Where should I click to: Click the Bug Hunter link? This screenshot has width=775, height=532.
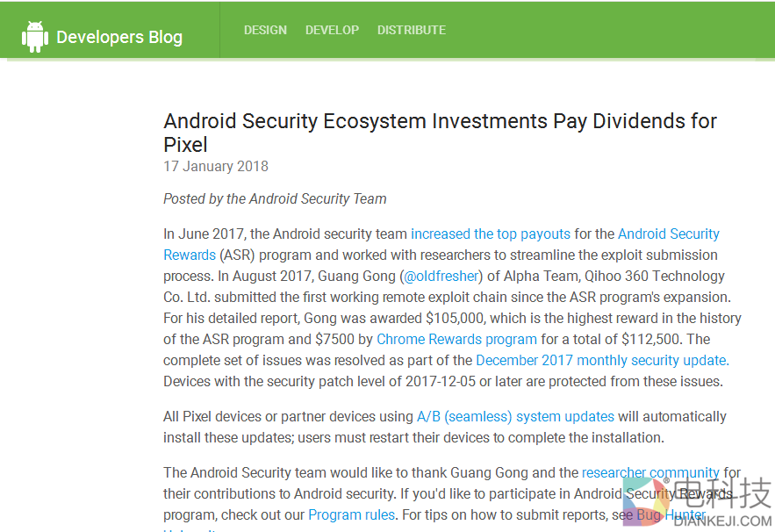click(x=671, y=514)
